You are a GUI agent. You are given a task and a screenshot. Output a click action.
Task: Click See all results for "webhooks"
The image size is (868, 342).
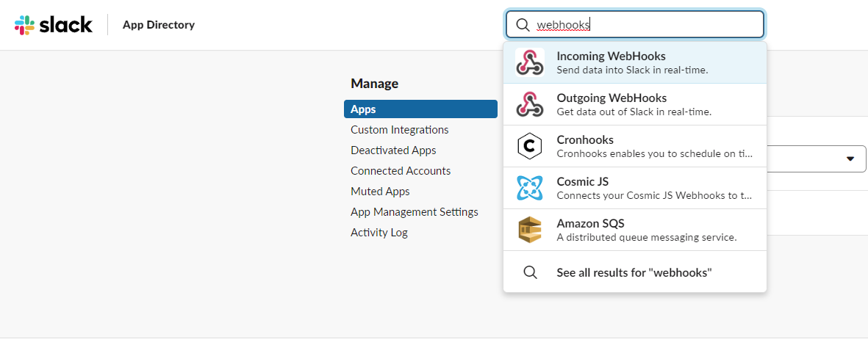634,272
